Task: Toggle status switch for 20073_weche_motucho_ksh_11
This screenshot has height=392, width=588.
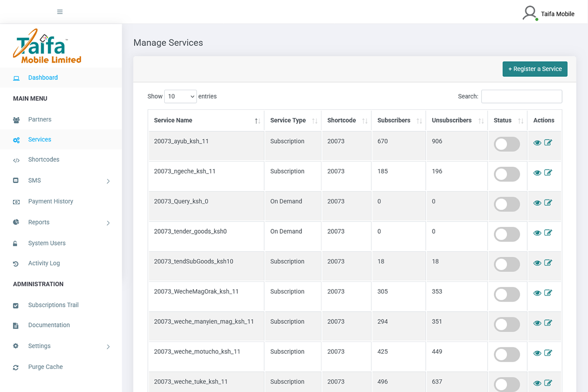Action: [x=507, y=355]
